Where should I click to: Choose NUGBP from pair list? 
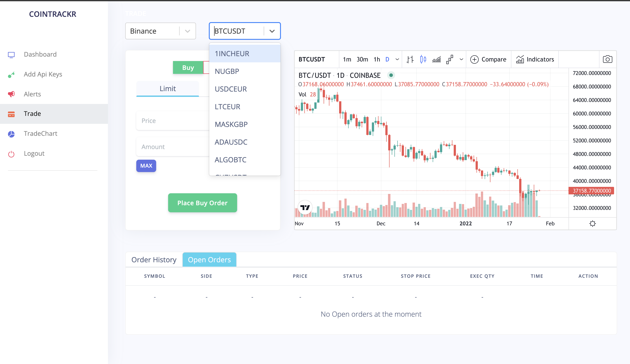(245, 71)
